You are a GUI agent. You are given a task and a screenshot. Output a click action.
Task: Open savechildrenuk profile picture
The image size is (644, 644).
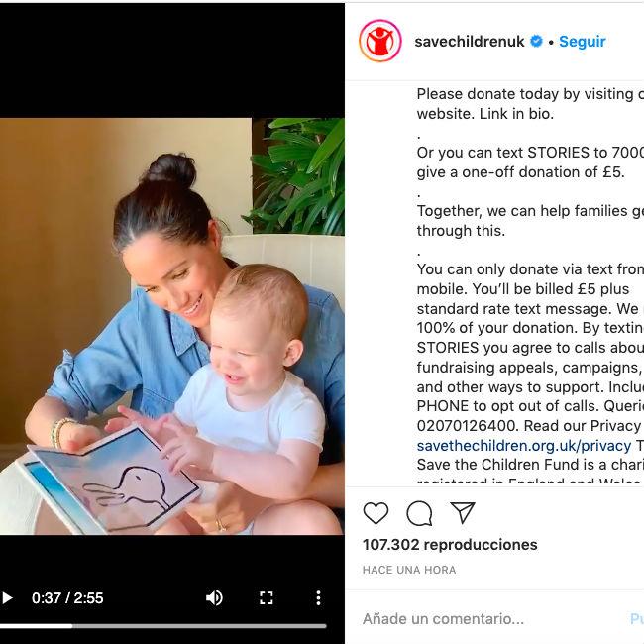tap(380, 41)
